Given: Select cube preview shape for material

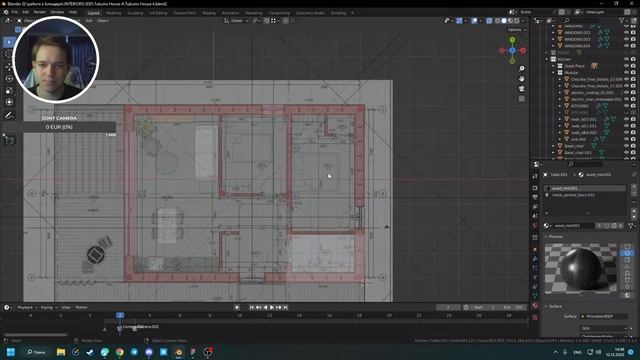Looking at the screenshot, I should coord(628,260).
